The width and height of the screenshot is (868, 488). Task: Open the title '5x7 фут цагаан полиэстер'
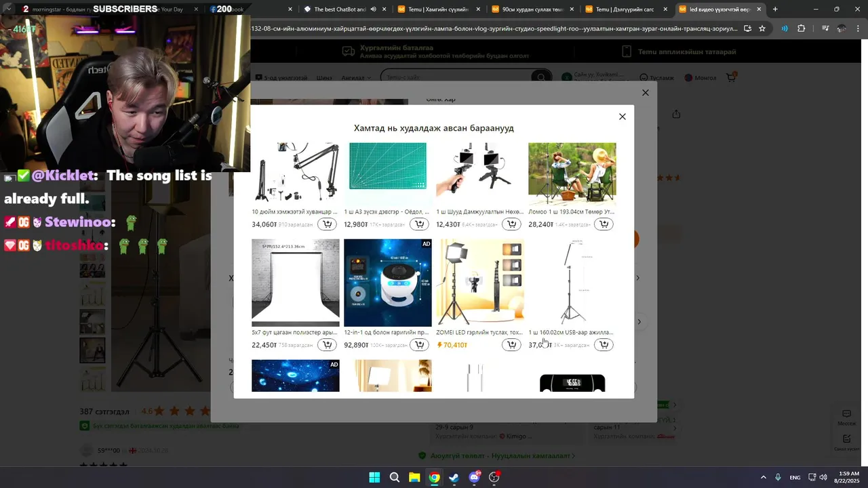click(x=294, y=333)
